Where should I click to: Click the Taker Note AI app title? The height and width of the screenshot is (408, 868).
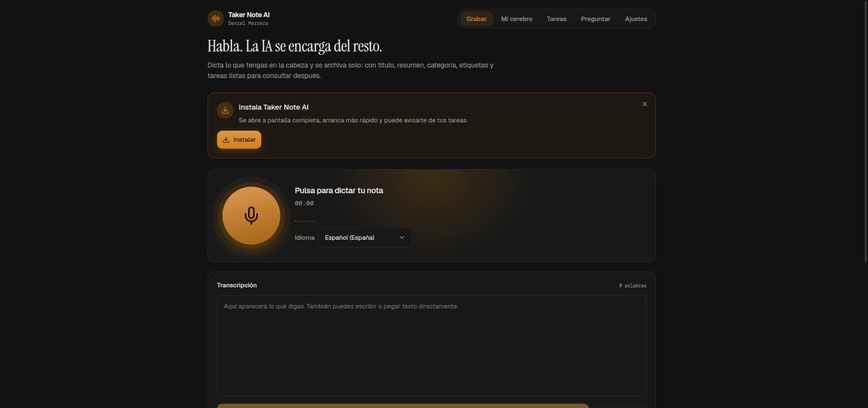(x=249, y=15)
